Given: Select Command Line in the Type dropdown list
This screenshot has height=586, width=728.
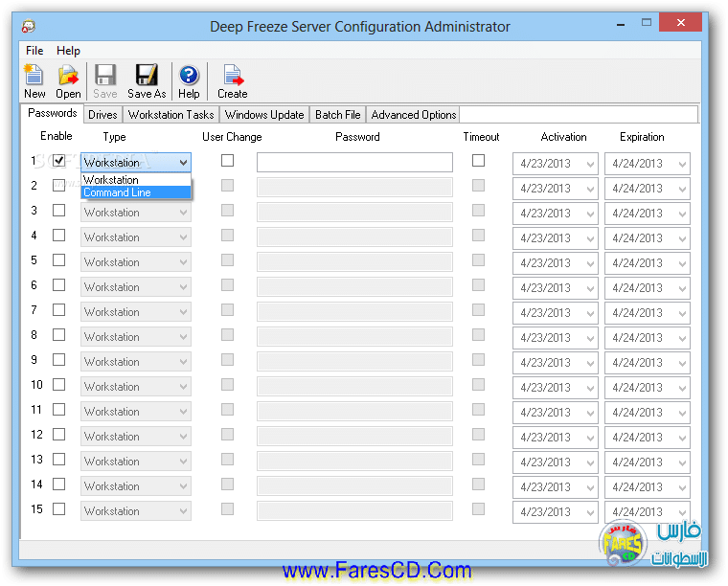Looking at the screenshot, I should (x=136, y=192).
